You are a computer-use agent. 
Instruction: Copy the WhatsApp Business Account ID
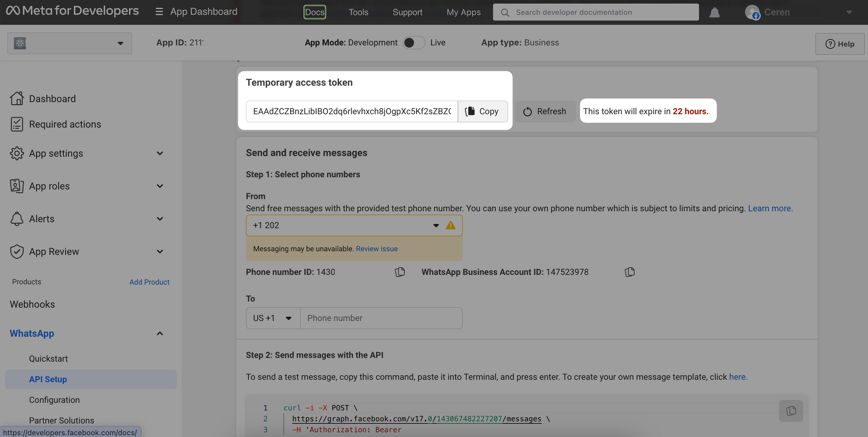click(x=629, y=272)
